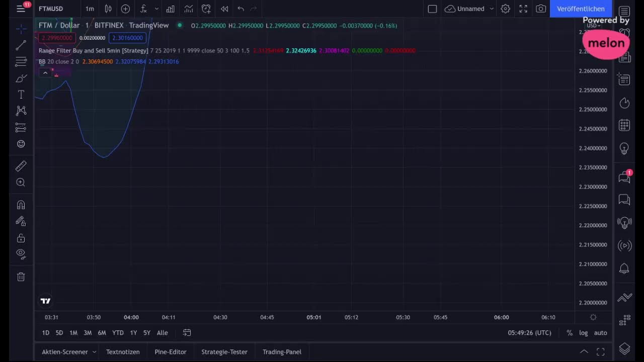Enter fullscreen mode
Image resolution: width=644 pixels, height=362 pixels.
click(523, 9)
